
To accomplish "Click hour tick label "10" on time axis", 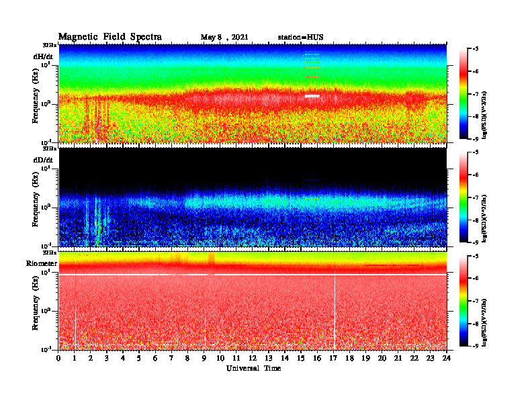I will [220, 359].
